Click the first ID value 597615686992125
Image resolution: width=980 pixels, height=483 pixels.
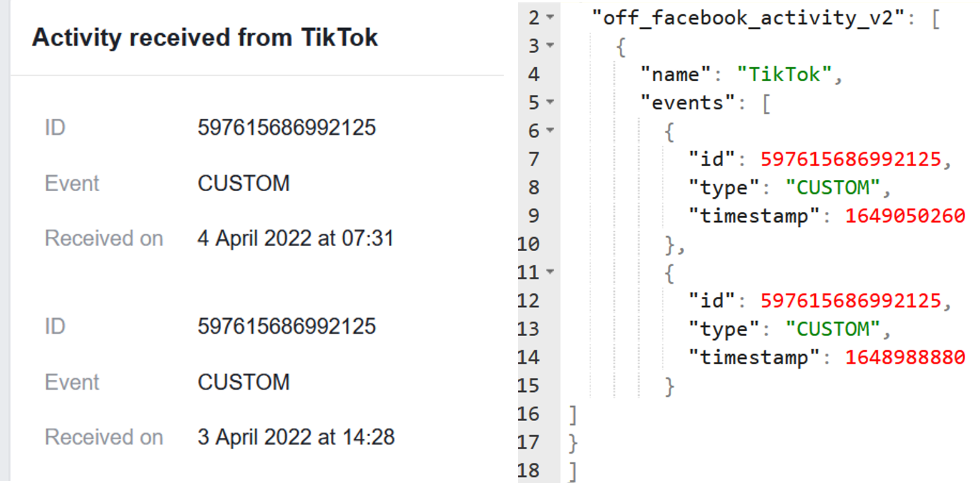[x=287, y=127]
